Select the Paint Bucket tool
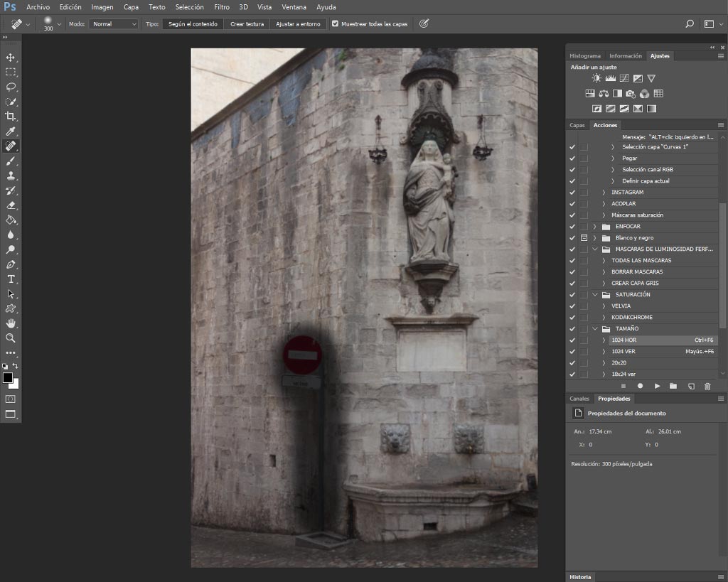The height and width of the screenshot is (582, 728). 10,220
